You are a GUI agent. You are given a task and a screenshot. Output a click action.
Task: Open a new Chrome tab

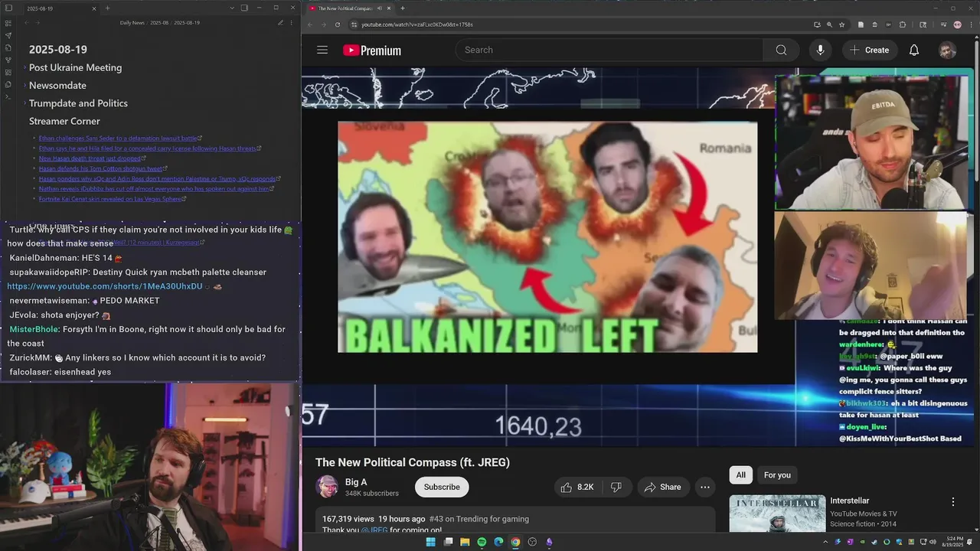coord(403,8)
